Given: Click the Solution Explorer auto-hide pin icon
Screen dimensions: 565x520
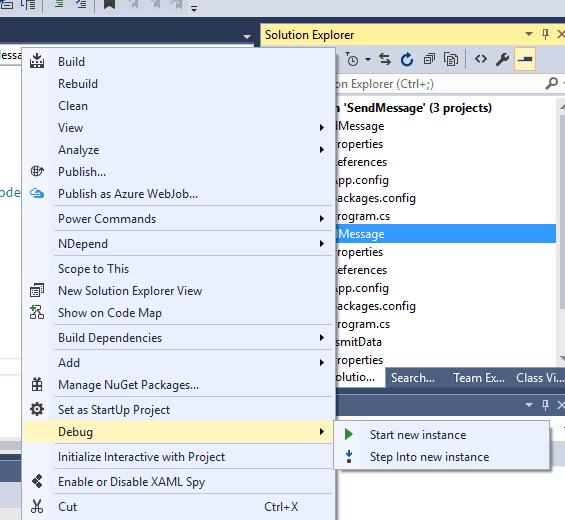Looking at the screenshot, I should [545, 35].
